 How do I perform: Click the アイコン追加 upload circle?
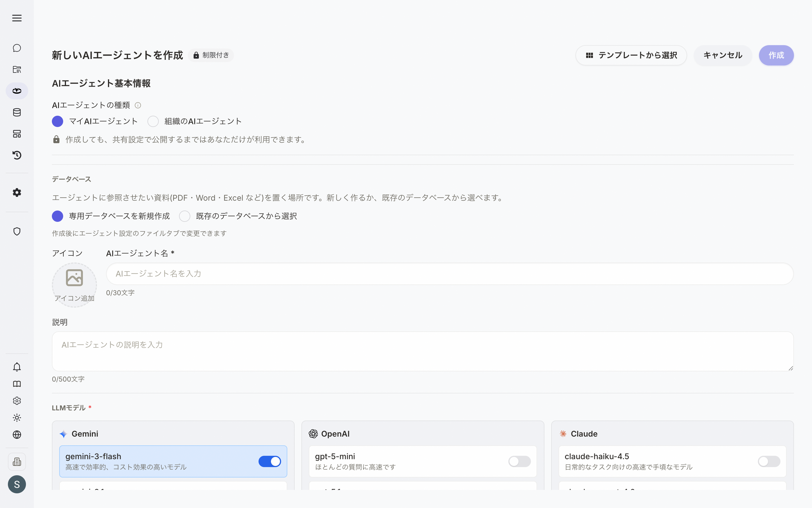click(74, 285)
